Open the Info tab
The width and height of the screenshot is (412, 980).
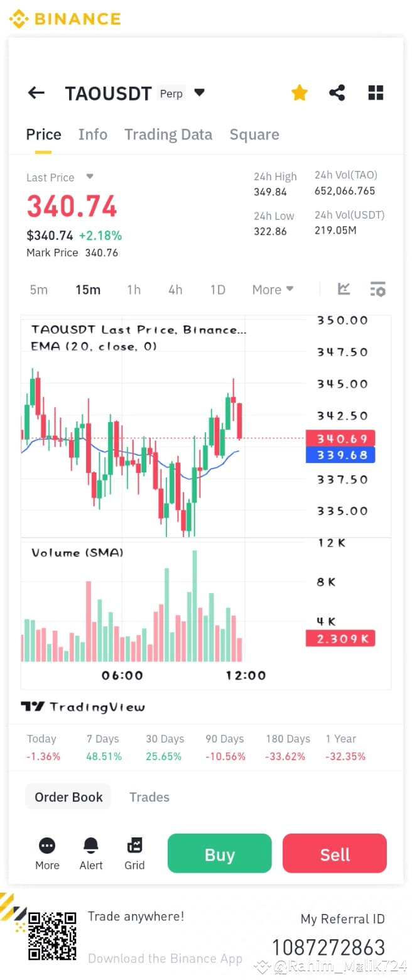pos(92,134)
